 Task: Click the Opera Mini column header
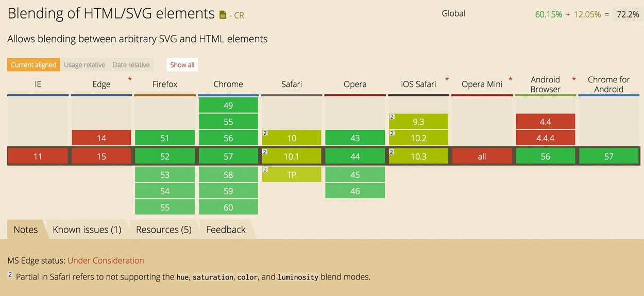coord(482,84)
